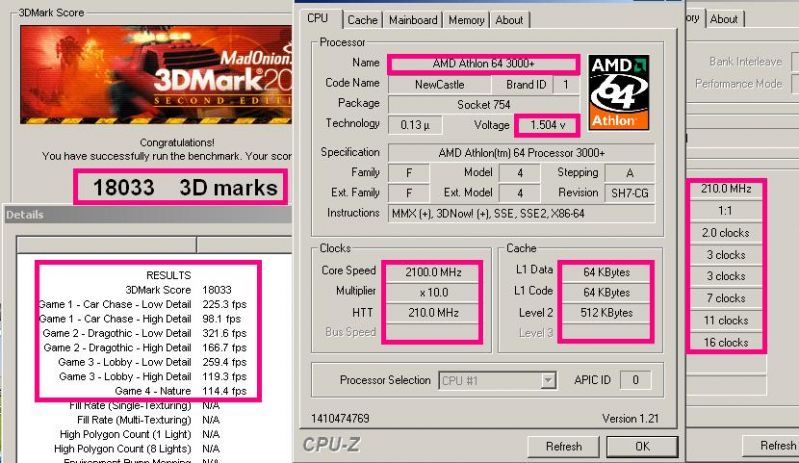
Task: Open the Memory tab in CPU-Z
Action: point(466,20)
